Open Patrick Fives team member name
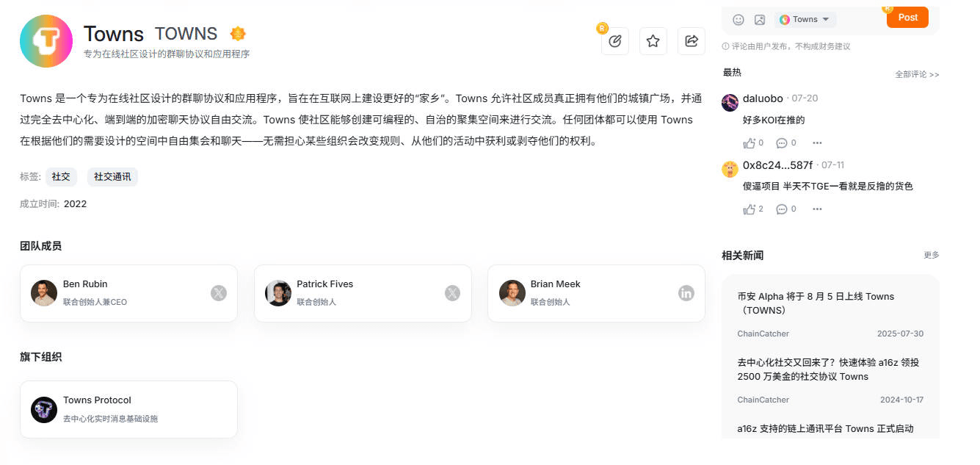The height and width of the screenshot is (465, 980). [x=324, y=284]
